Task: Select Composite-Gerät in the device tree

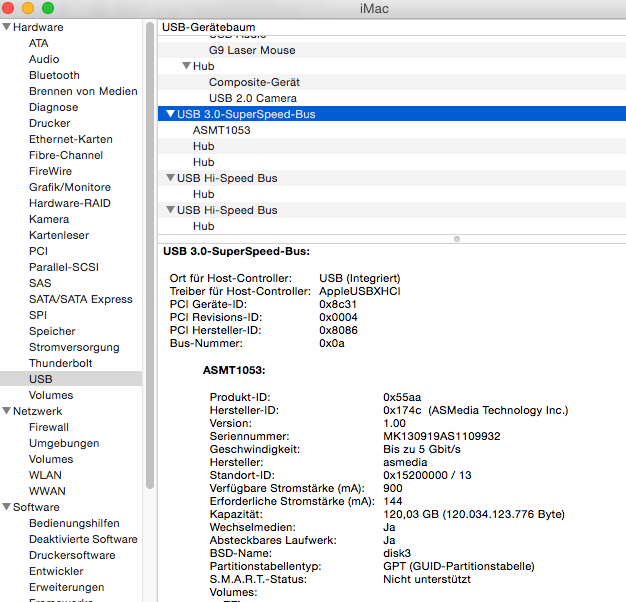Action: click(x=254, y=82)
